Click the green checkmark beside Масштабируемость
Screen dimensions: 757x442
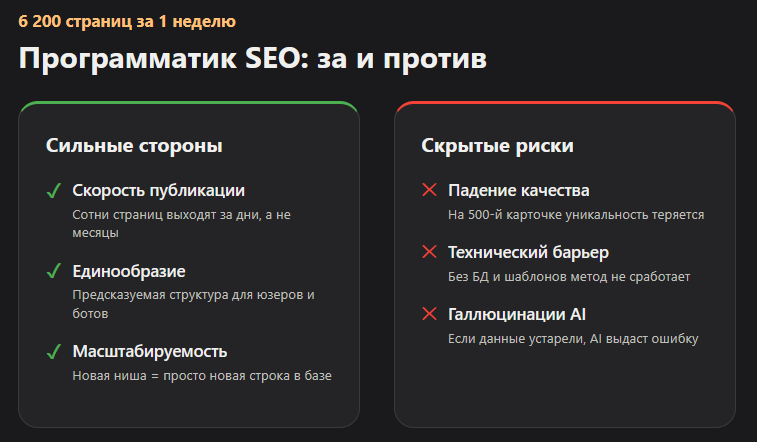[54, 352]
